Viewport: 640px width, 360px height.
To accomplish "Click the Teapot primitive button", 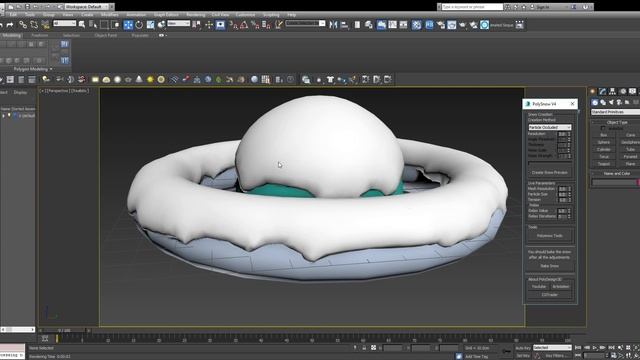I will (x=604, y=164).
